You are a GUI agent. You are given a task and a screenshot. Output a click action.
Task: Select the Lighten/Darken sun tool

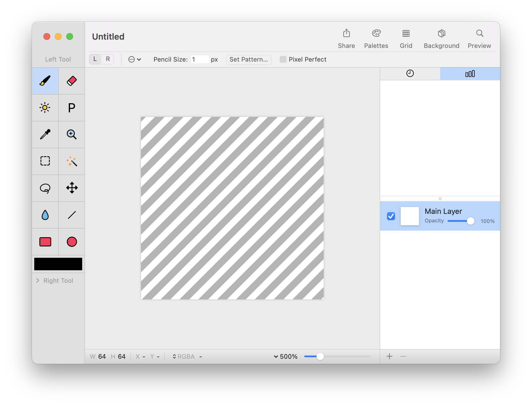point(45,108)
